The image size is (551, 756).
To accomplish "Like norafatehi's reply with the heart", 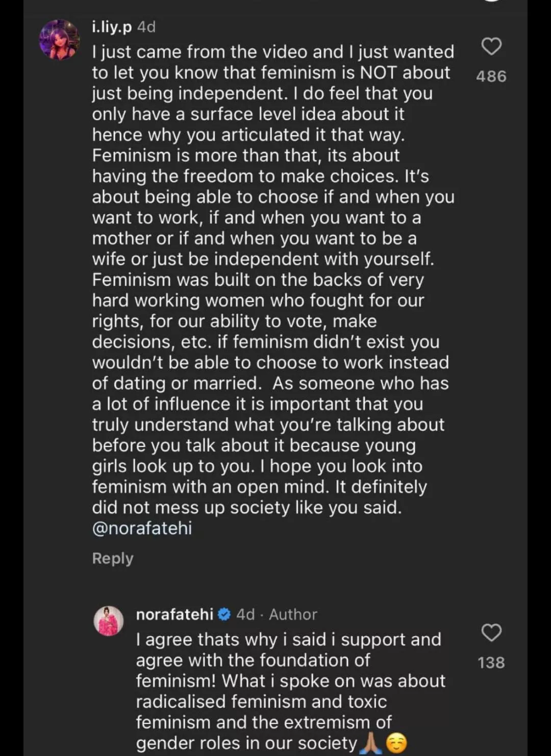I will pyautogui.click(x=491, y=633).
